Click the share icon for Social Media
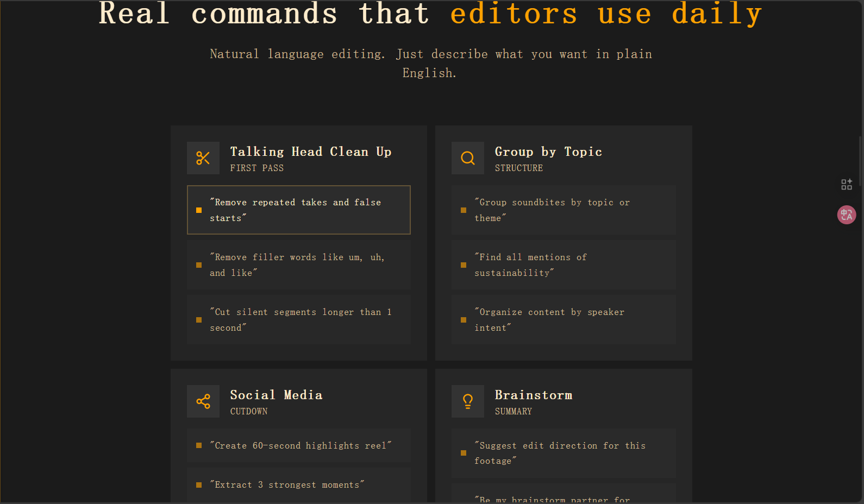The width and height of the screenshot is (864, 504). pos(203,401)
